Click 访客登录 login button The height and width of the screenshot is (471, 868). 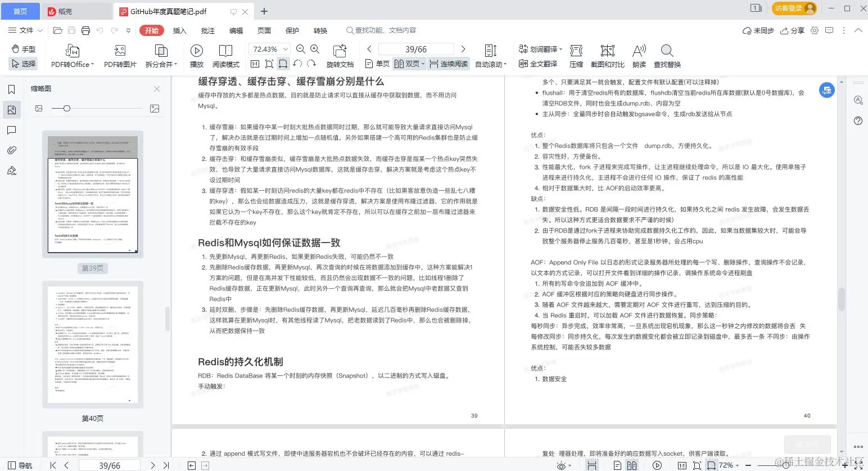coord(794,8)
